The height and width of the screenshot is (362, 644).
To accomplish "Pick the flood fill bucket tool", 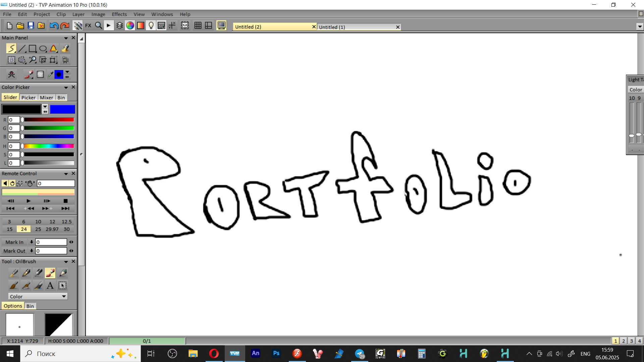I will pyautogui.click(x=65, y=49).
